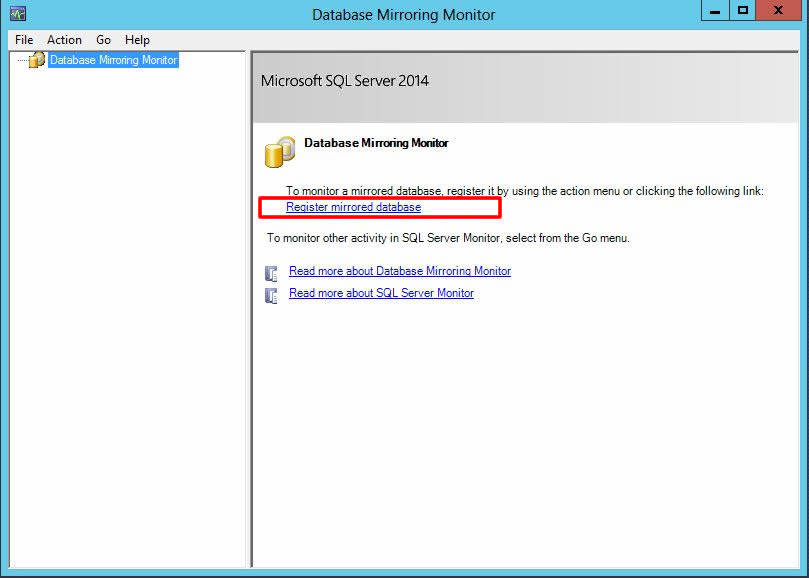Maximize the Database Mirroring Monitor window
The width and height of the screenshot is (809, 578).
point(742,11)
